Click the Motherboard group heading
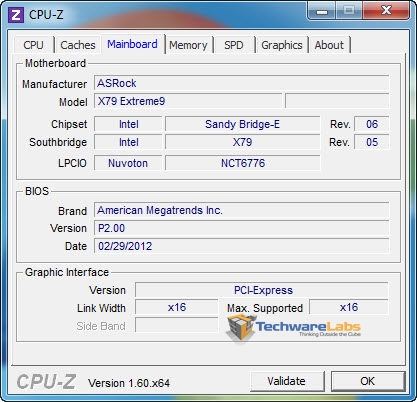This screenshot has width=417, height=402. coord(56,63)
